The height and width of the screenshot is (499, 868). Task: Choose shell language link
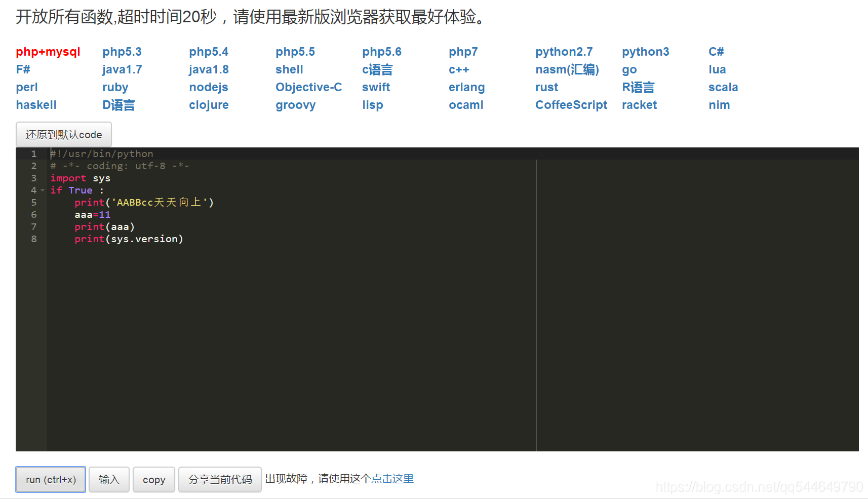(289, 69)
